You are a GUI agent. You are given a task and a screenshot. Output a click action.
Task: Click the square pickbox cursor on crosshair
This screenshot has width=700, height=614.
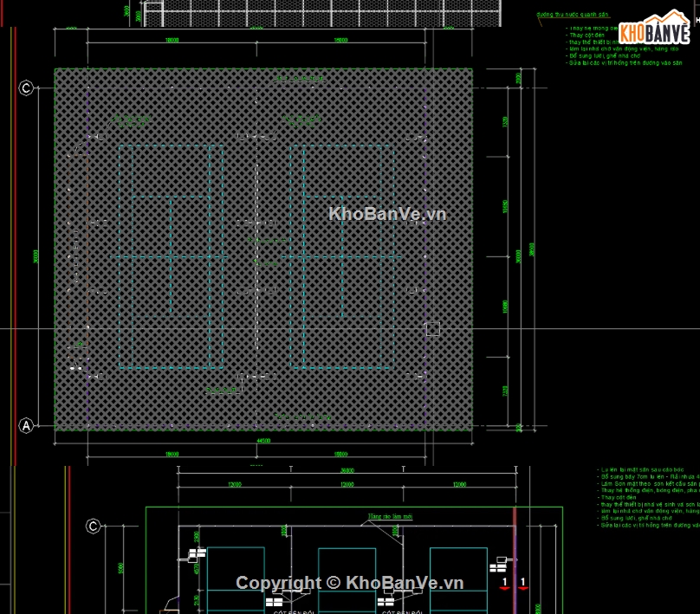[432, 329]
